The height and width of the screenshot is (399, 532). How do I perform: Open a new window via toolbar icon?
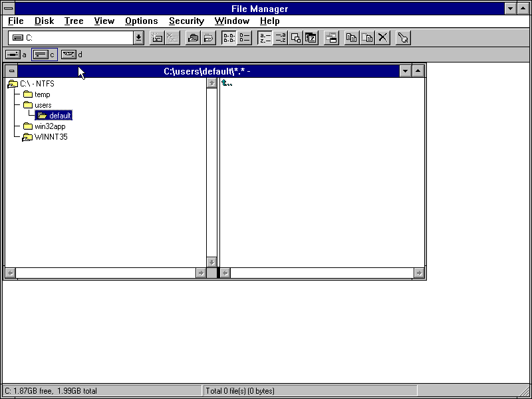[331, 38]
